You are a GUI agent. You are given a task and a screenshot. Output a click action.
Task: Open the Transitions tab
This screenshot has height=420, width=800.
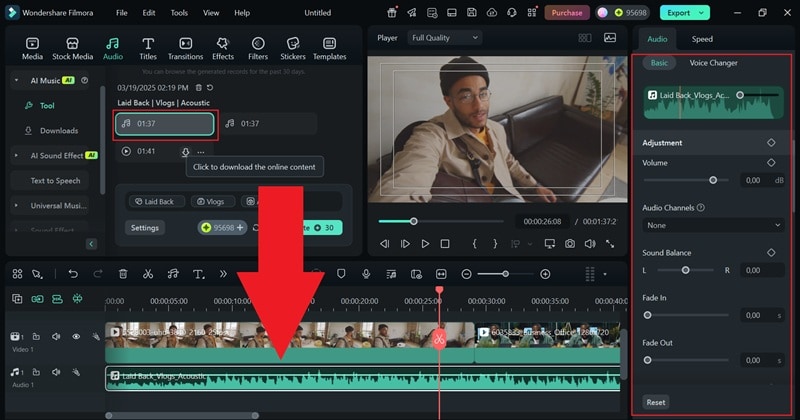point(186,49)
